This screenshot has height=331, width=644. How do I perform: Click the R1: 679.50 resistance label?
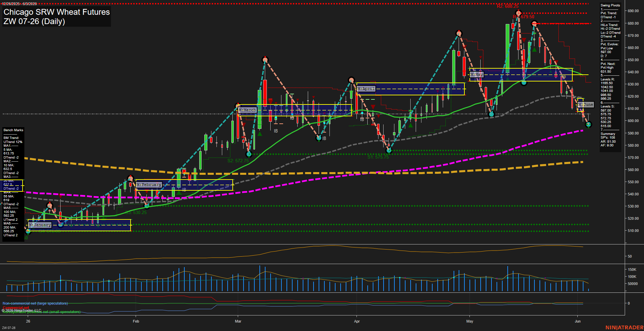[x=524, y=17]
